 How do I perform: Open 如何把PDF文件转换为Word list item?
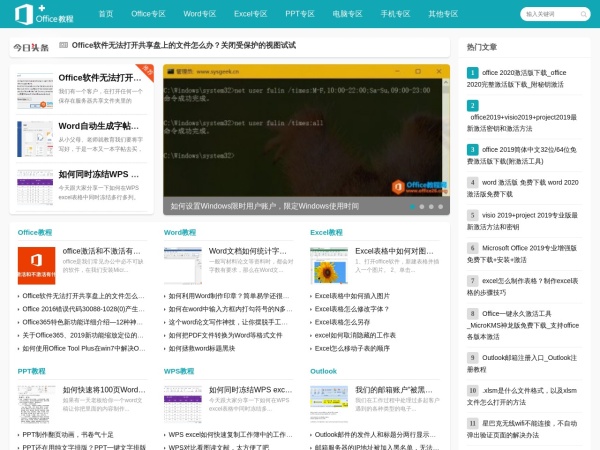click(225, 335)
